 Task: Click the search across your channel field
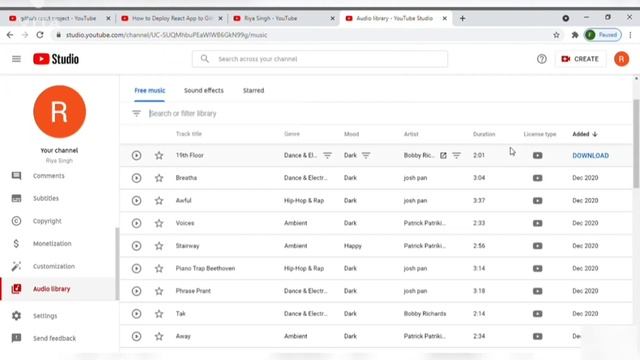pyautogui.click(x=320, y=59)
